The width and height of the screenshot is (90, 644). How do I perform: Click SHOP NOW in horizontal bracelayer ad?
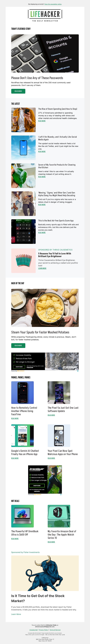[x=19, y=367]
